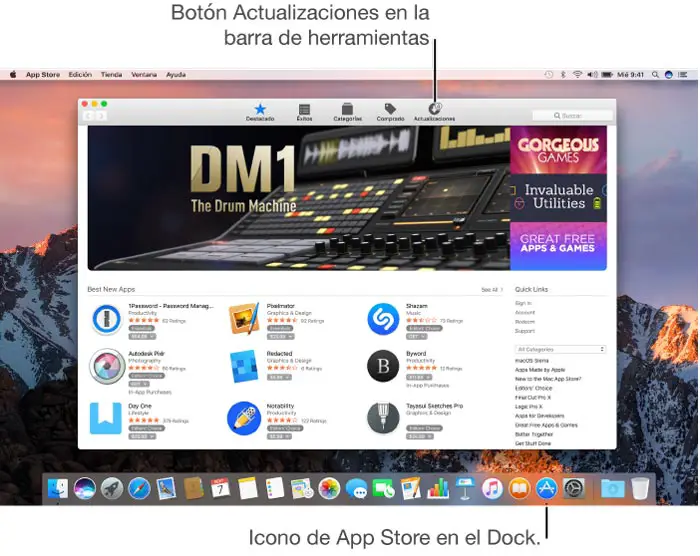The width and height of the screenshot is (700, 556).
Task: Open the Actualizaciones toolbar icon
Action: [434, 112]
